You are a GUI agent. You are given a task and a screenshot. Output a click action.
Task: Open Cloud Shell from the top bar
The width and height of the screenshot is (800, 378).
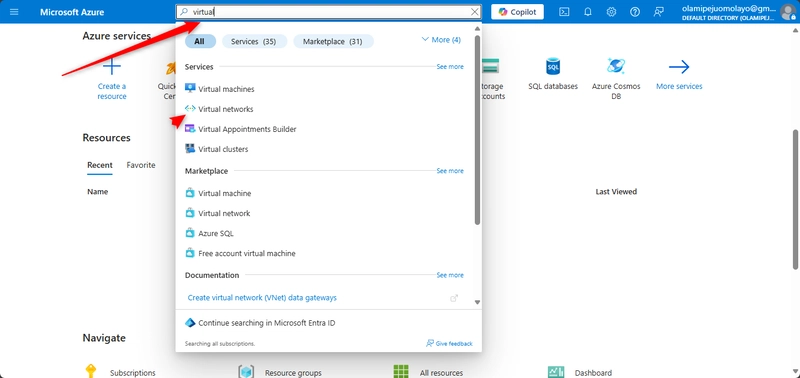(564, 12)
